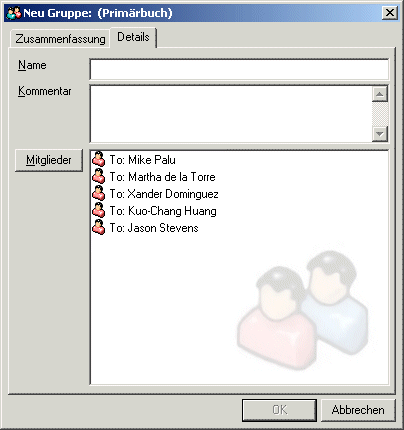
Task: Click the Kommentar scrollbar track
Action: click(x=380, y=114)
